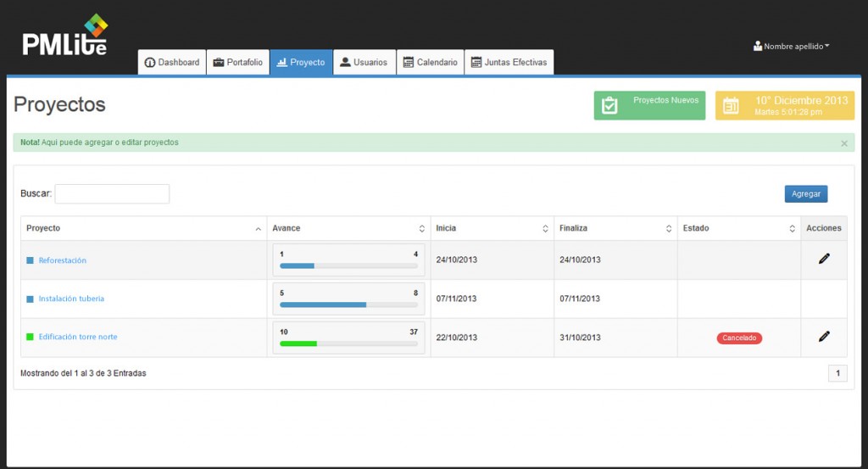Click the Reforestación start date 24/10/2013
Viewport: 868px width, 469px height.
point(457,260)
